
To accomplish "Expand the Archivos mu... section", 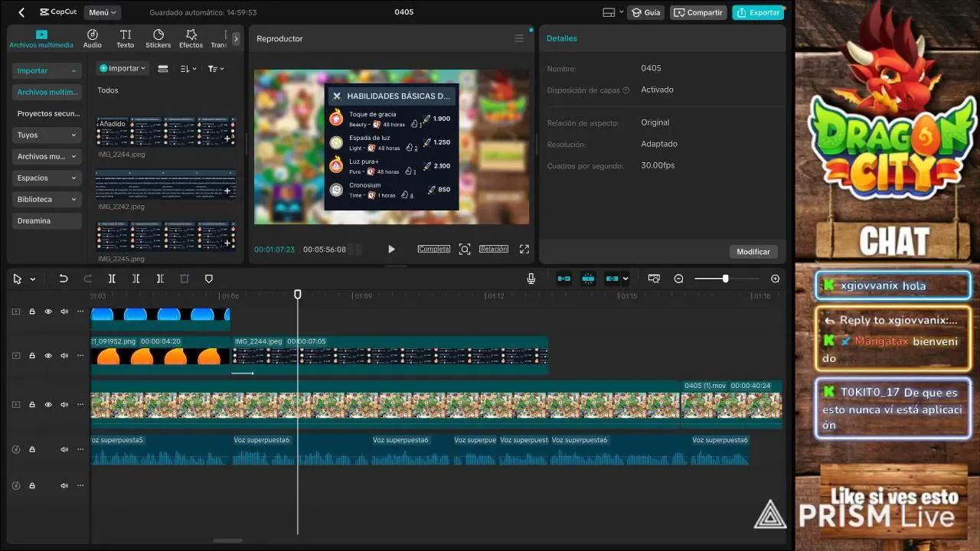I will 47,156.
